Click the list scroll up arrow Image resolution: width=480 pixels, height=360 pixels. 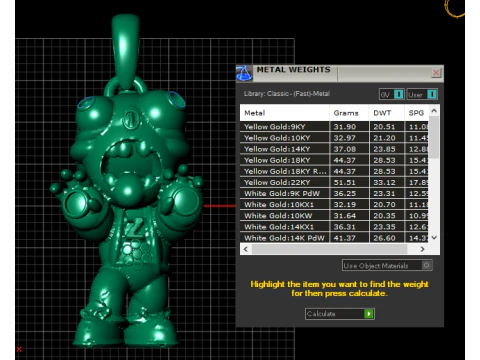click(x=434, y=110)
